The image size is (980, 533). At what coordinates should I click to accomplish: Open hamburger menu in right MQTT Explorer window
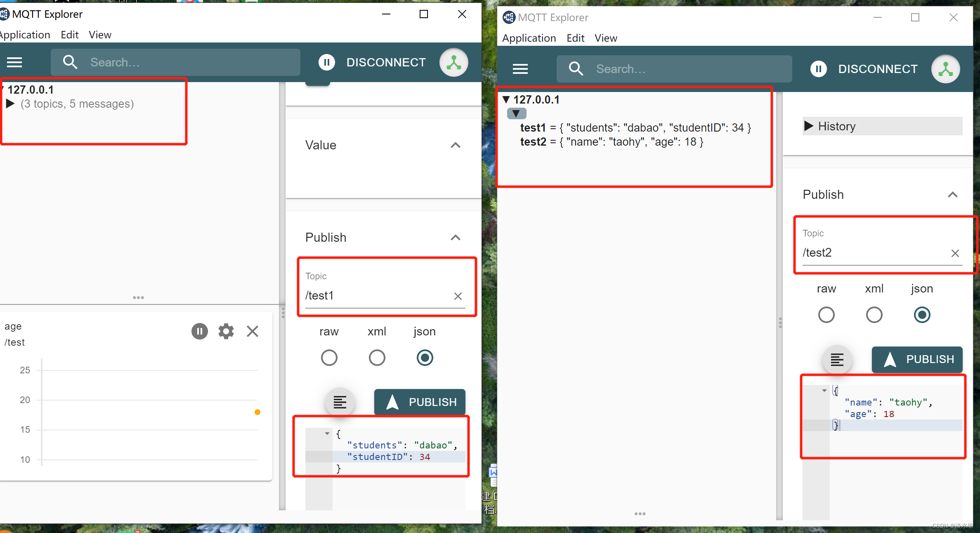[x=520, y=69]
